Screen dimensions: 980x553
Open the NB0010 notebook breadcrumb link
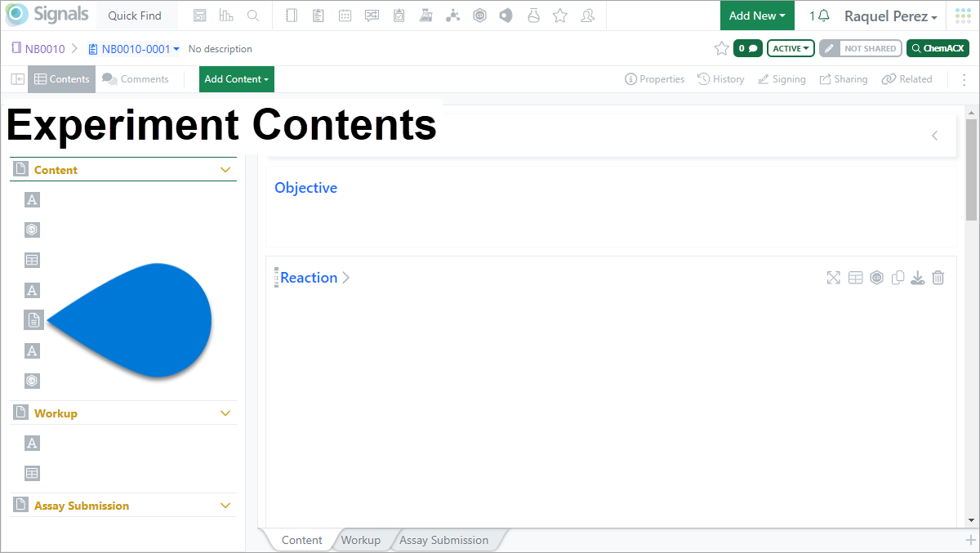click(44, 49)
